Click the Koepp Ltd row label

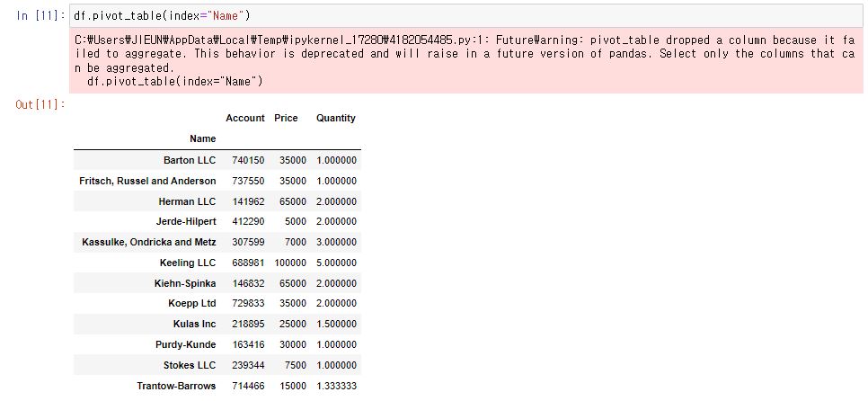(192, 304)
